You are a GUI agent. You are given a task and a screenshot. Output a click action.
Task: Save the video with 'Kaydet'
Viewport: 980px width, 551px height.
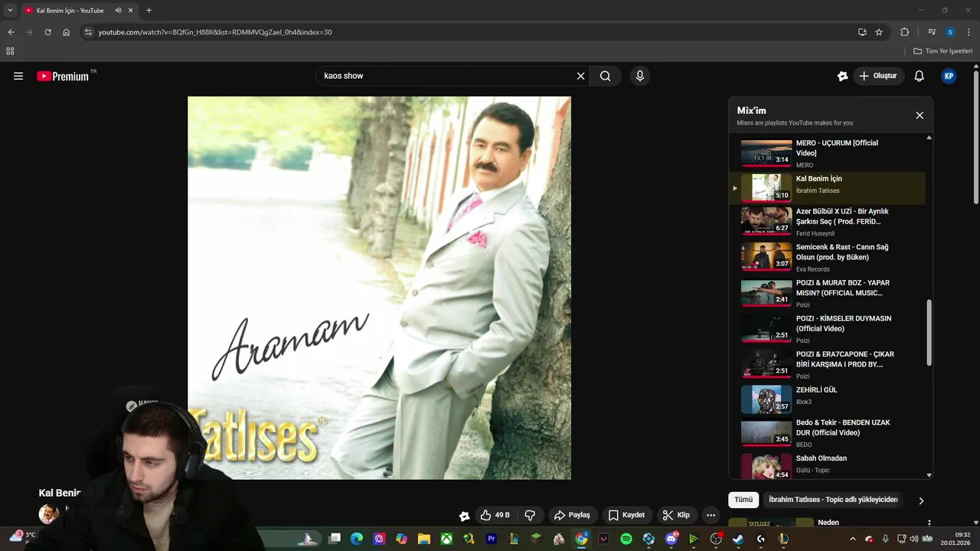(x=627, y=515)
